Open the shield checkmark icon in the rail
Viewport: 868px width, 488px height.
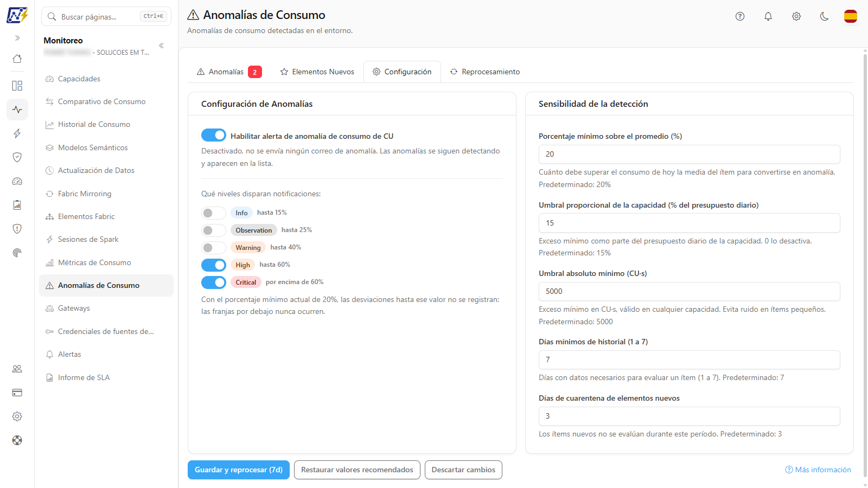coord(17,157)
